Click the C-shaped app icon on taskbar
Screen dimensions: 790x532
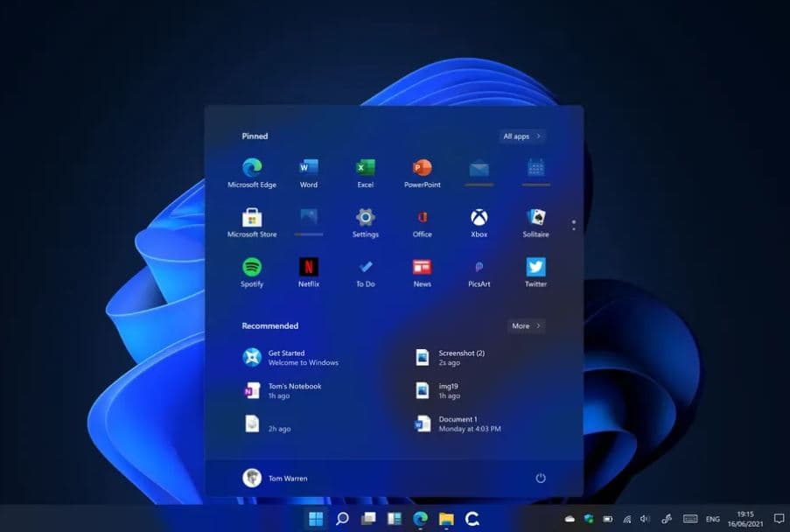click(x=472, y=518)
